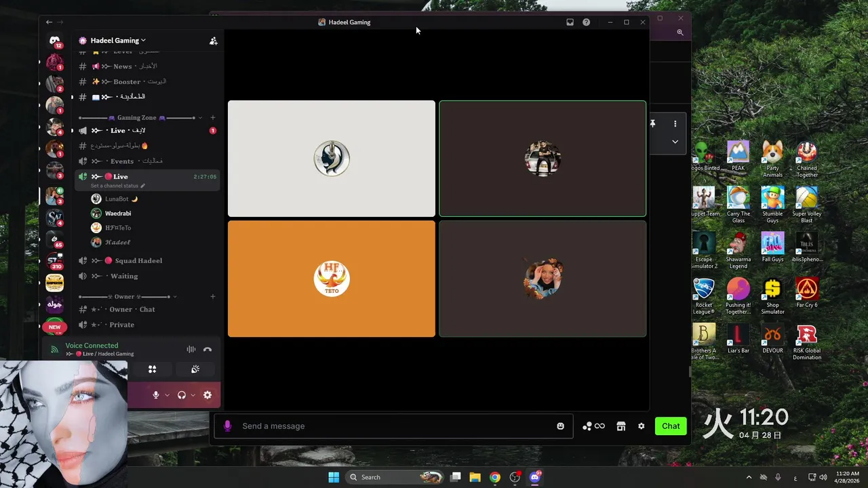Open the server with the NEW badge
This screenshot has height=488, width=868.
54,327
